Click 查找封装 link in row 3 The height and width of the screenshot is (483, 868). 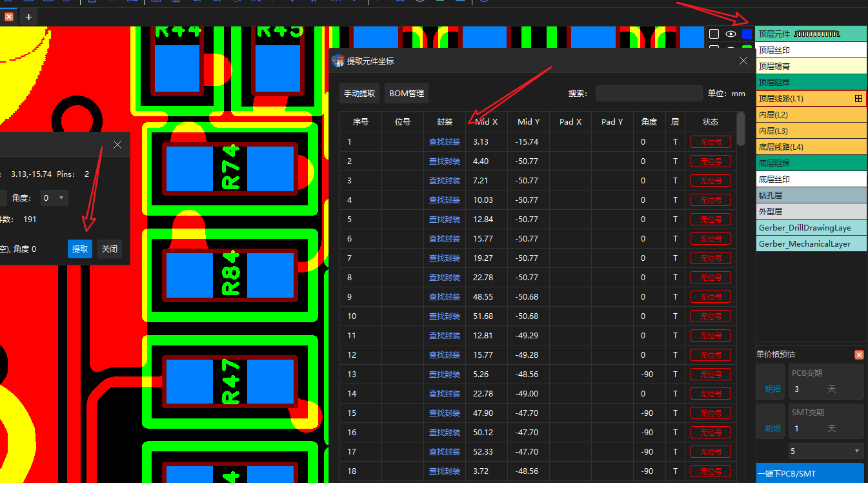point(445,181)
